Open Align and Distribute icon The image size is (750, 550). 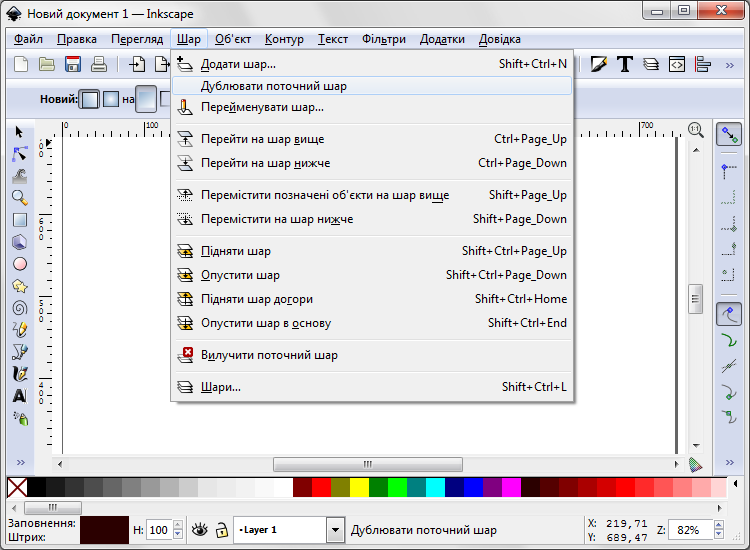pyautogui.click(x=703, y=64)
